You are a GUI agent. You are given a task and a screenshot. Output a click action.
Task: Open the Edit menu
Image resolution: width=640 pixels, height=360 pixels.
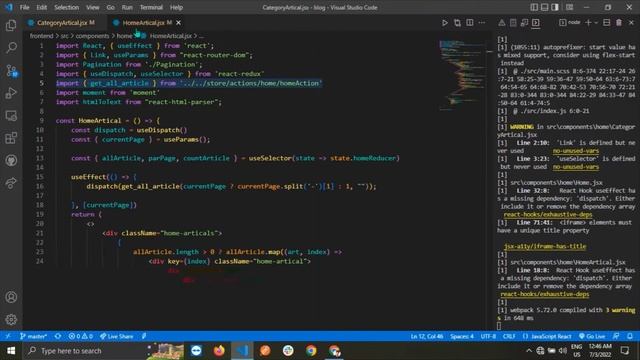click(x=42, y=7)
